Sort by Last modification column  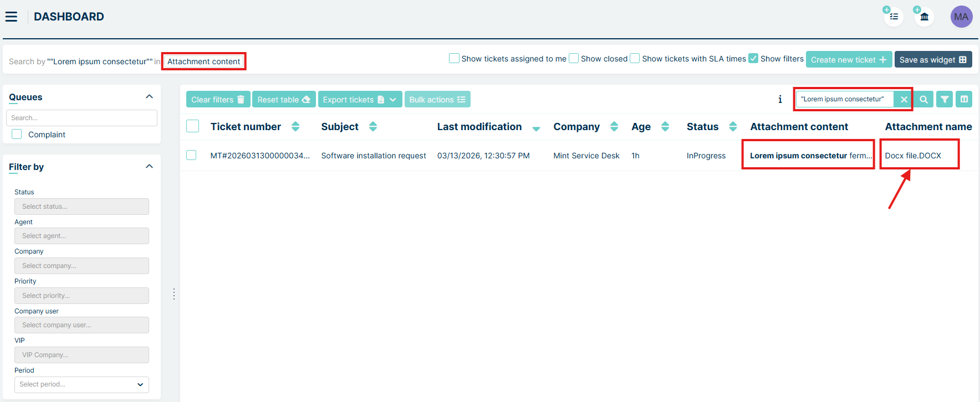pos(536,128)
